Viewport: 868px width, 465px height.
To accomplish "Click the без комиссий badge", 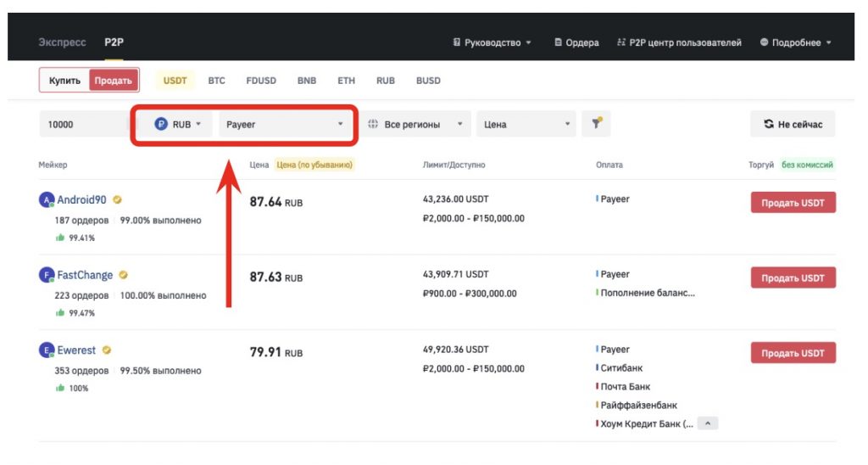I will [807, 165].
